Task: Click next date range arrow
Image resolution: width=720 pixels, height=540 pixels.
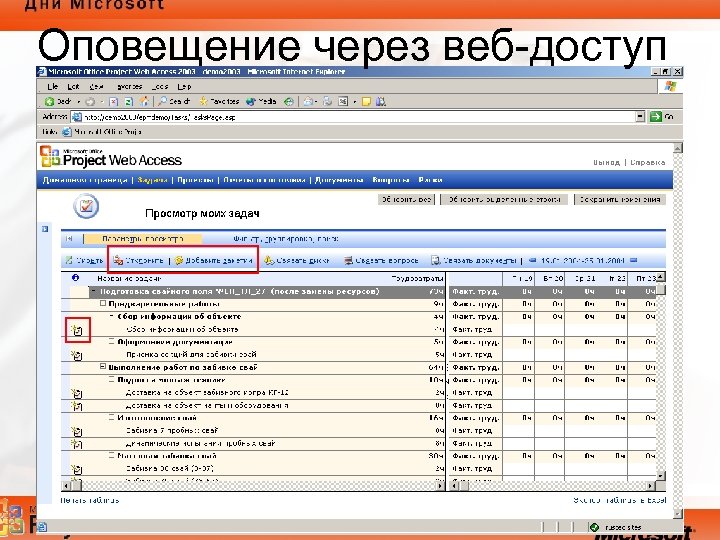Action: tap(634, 260)
